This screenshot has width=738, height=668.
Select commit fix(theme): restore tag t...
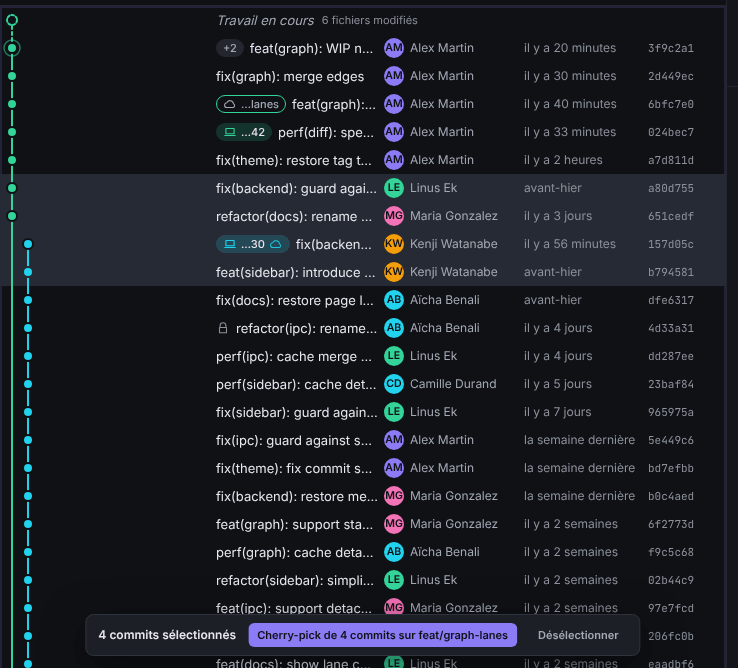(362, 160)
